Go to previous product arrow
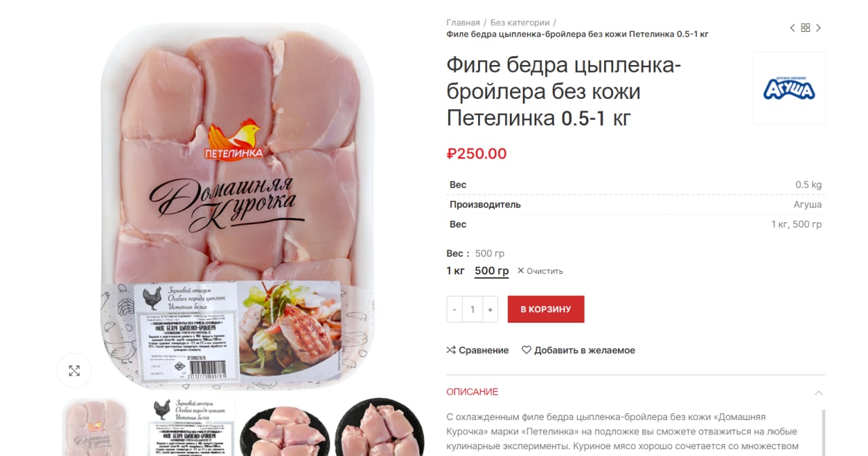 (792, 28)
